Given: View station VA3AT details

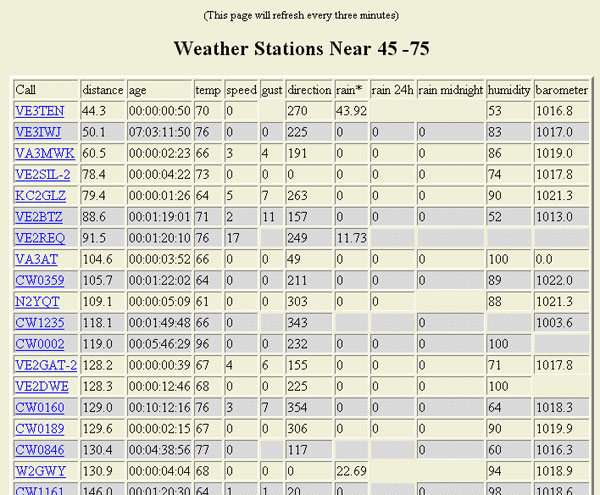Looking at the screenshot, I should pyautogui.click(x=35, y=259).
